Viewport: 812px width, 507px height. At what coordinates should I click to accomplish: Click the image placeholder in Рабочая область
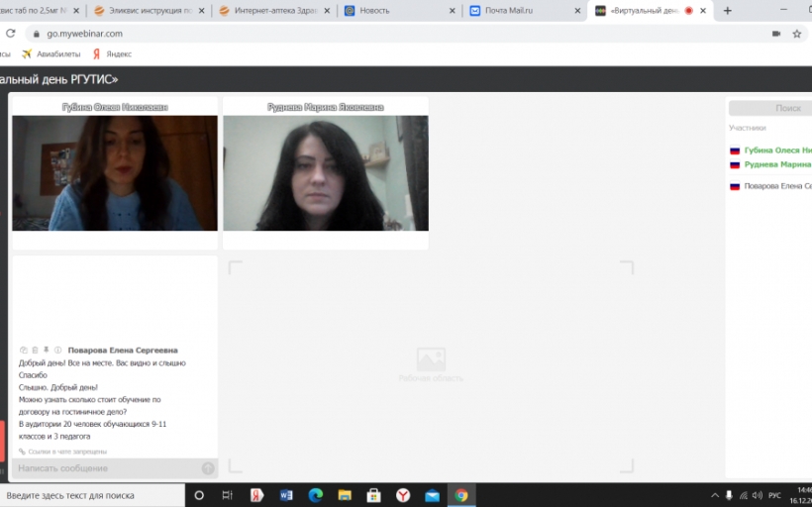(431, 358)
